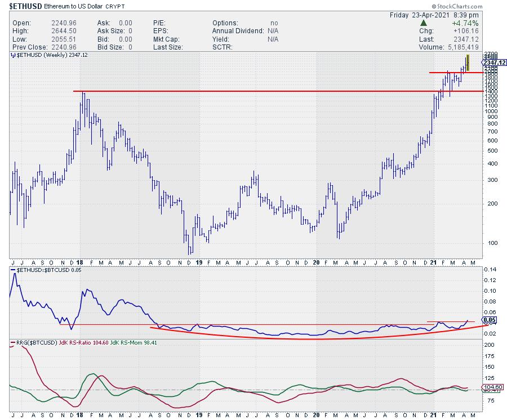
Task: Click the 2347.12 current price tag
Action: click(495, 62)
